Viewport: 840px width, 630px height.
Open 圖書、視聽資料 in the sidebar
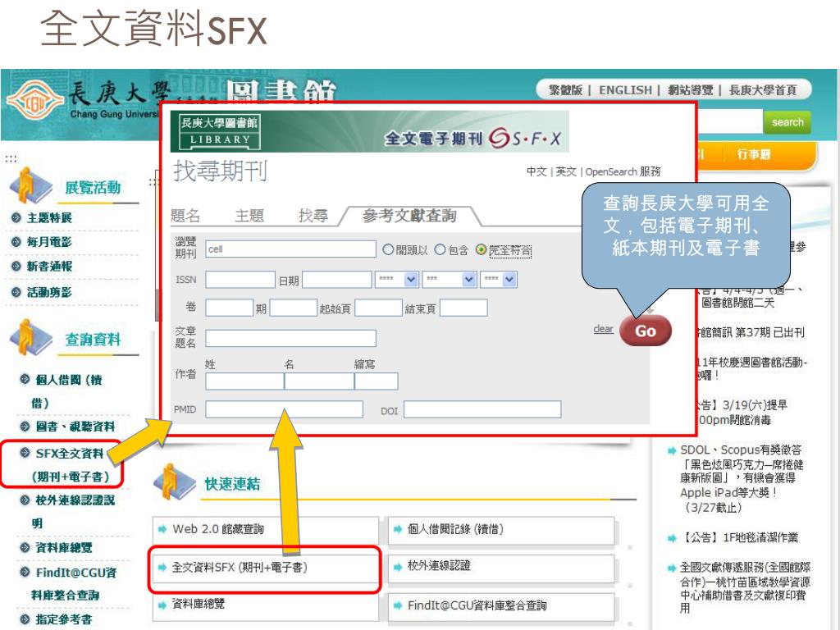click(x=75, y=427)
